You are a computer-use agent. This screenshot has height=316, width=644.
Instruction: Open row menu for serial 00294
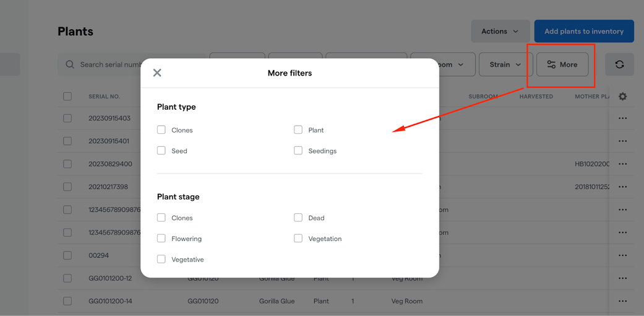[622, 255]
